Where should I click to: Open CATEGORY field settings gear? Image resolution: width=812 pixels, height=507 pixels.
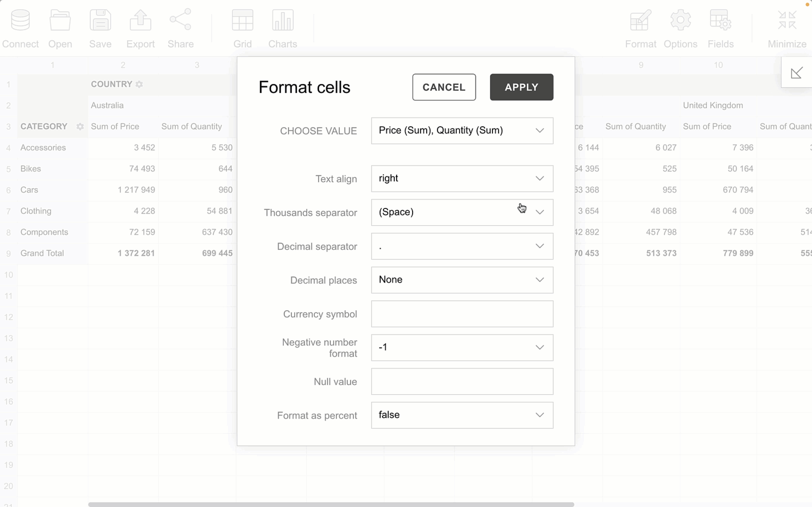[80, 126]
